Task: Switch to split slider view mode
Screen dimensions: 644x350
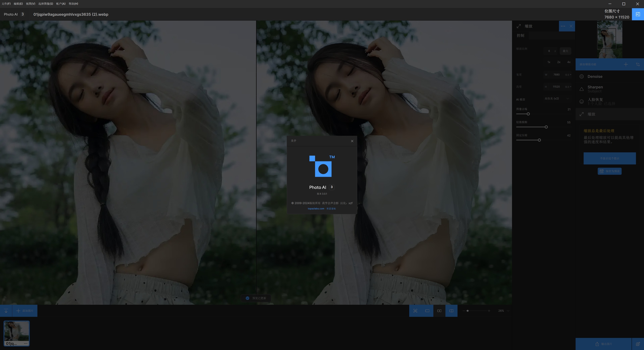Action: click(x=451, y=311)
